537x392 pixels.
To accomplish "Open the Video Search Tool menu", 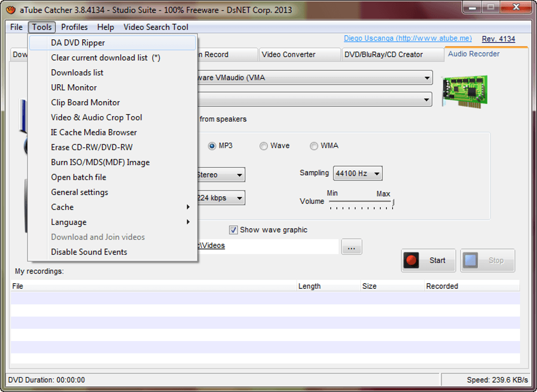I will click(x=156, y=27).
